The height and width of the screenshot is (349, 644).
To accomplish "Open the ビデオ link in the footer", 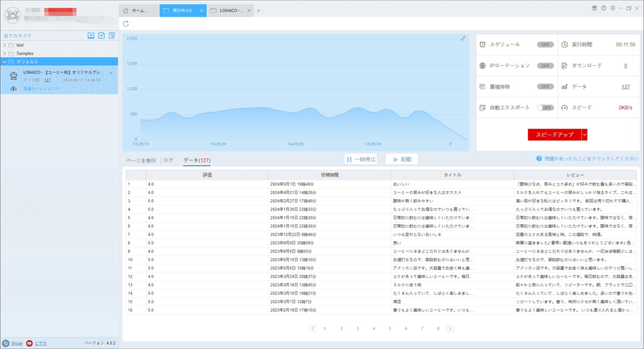I will [41, 343].
